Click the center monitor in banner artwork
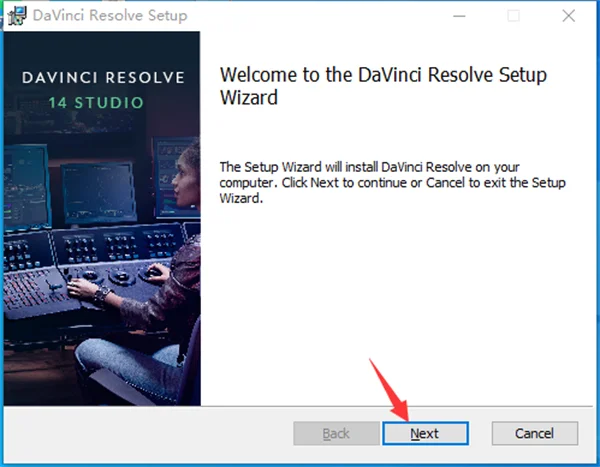 (x=98, y=193)
